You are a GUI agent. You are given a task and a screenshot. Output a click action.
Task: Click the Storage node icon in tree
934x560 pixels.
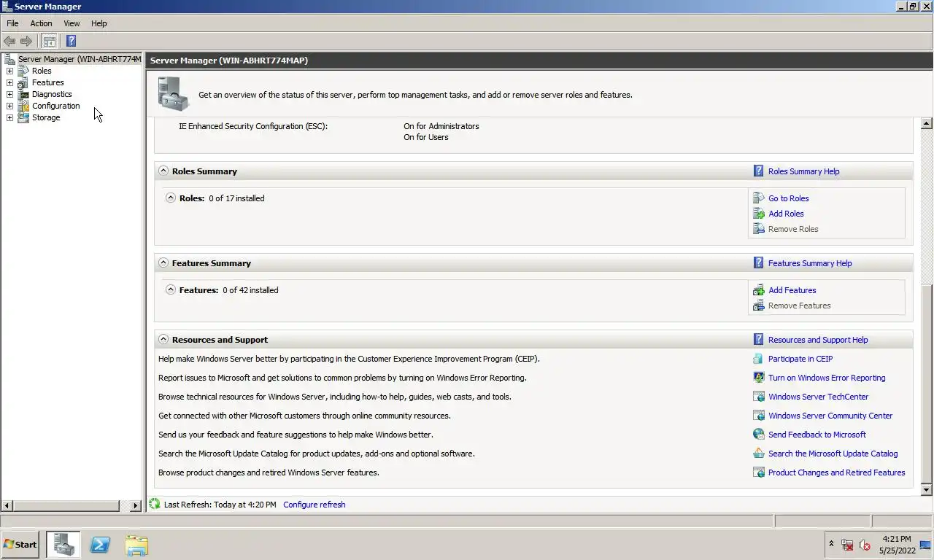(x=23, y=117)
